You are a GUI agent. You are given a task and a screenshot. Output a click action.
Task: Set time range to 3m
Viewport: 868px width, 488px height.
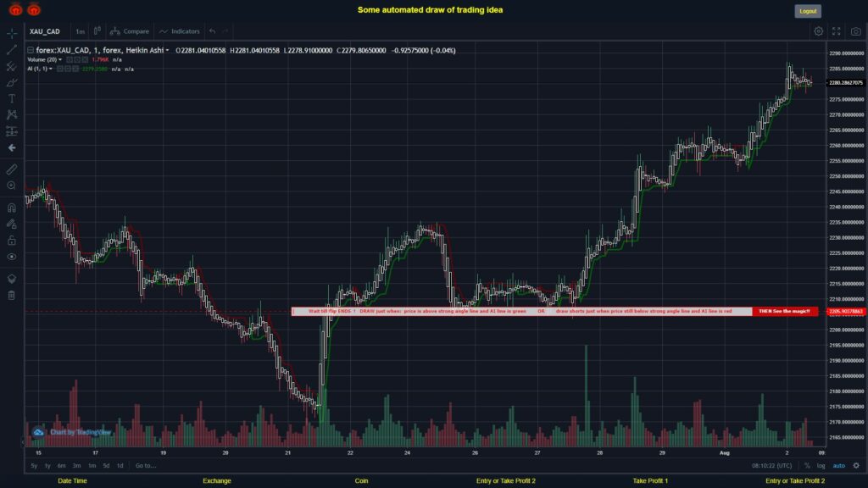[76, 466]
